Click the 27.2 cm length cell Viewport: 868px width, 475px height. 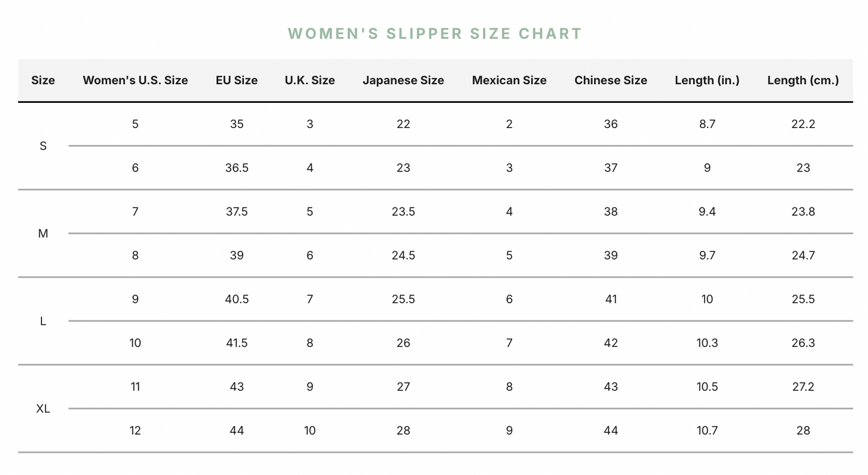point(803,387)
